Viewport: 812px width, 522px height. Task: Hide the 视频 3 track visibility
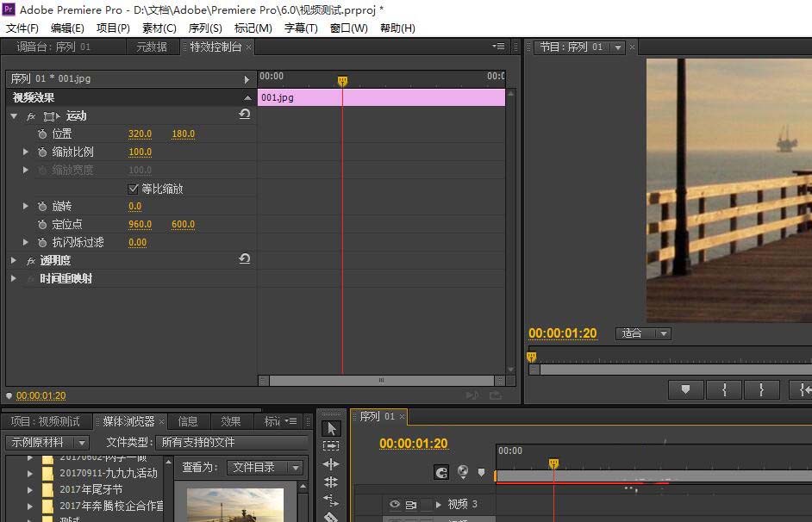point(395,505)
